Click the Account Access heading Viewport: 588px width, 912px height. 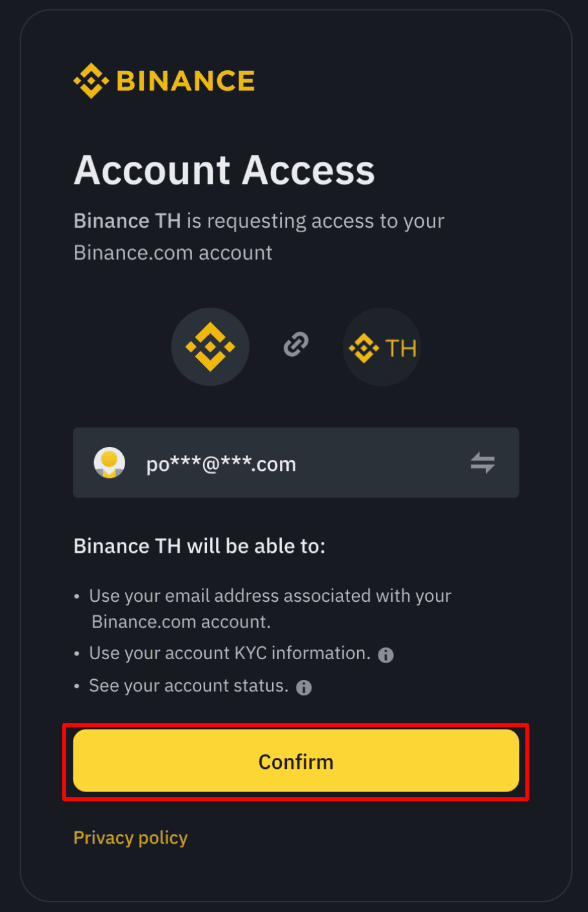[224, 170]
